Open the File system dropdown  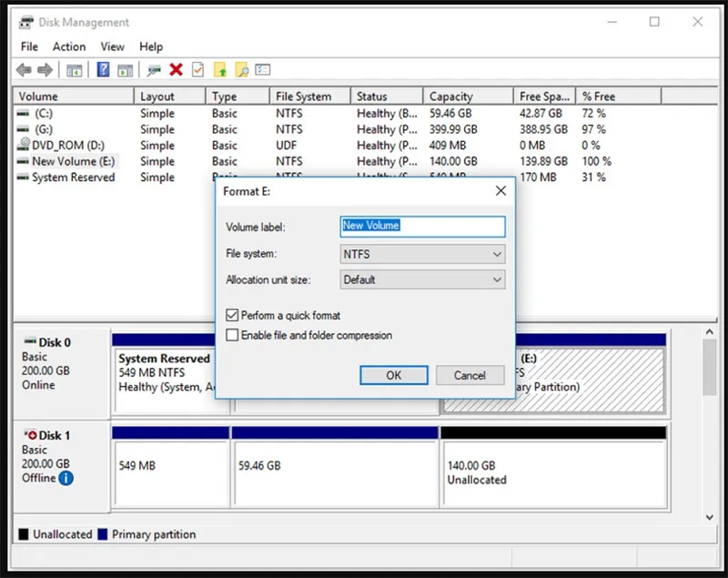click(x=422, y=254)
